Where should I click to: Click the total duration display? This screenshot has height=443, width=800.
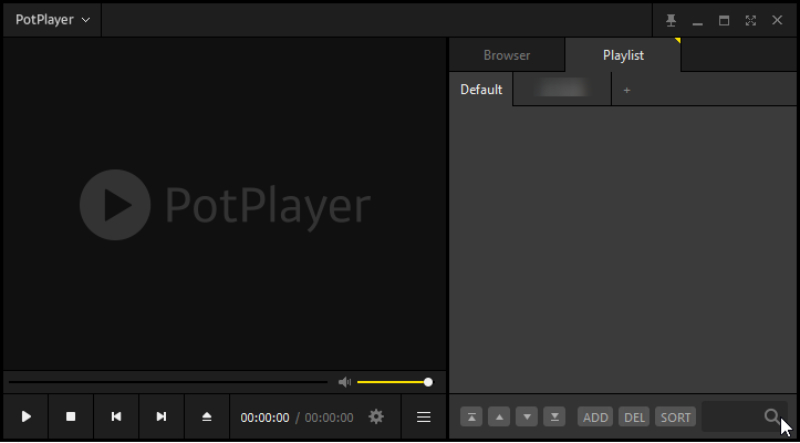pos(329,417)
